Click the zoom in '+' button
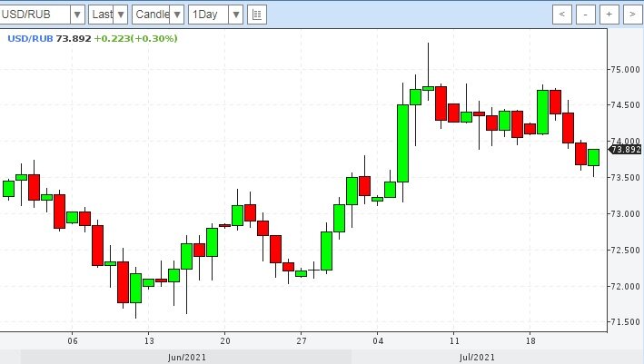The height and width of the screenshot is (364, 644). (609, 15)
